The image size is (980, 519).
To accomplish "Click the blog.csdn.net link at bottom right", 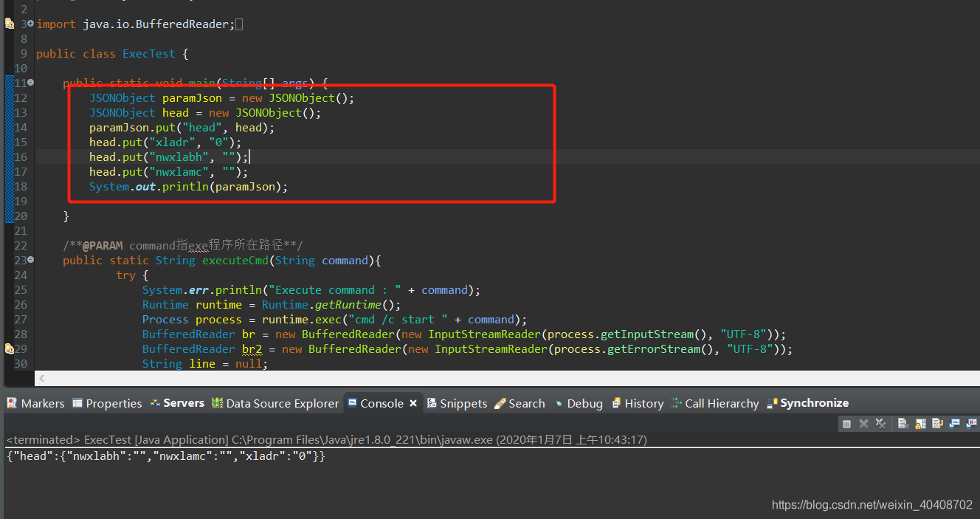I will [872, 505].
